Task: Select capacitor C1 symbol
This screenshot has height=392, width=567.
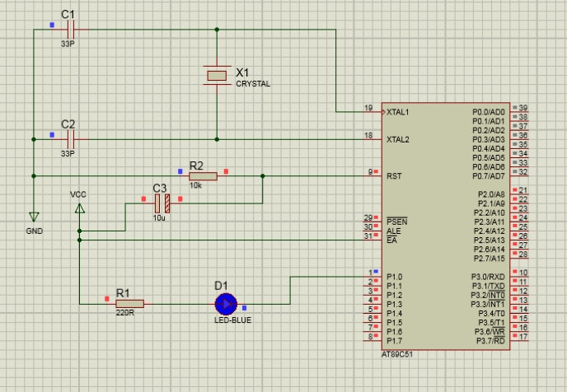Action: 69,29
